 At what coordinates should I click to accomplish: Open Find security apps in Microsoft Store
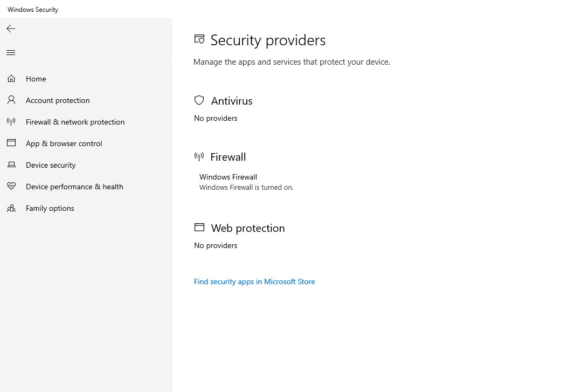254,281
